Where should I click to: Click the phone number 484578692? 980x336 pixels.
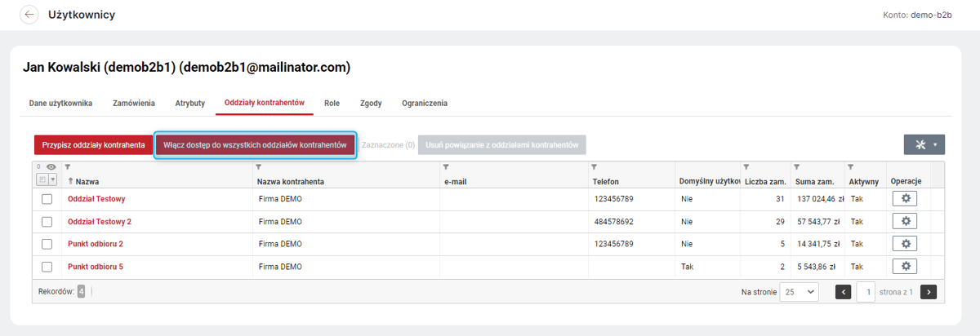[x=616, y=222]
